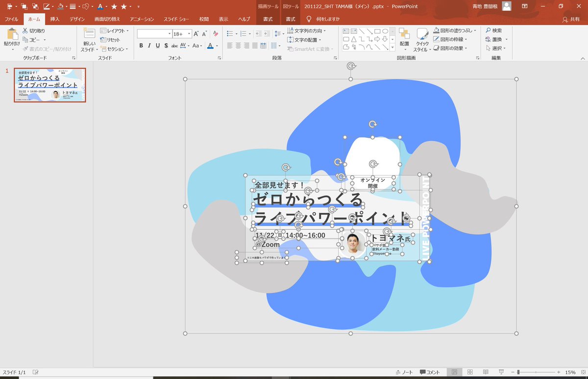The height and width of the screenshot is (379, 588).
Task: Clear all formatting with eraser A icon
Action: point(215,34)
